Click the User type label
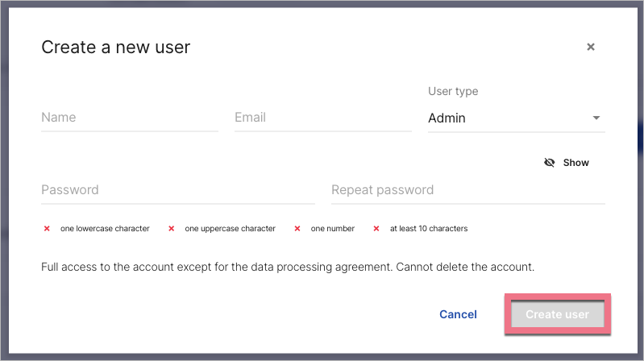The height and width of the screenshot is (361, 644). (453, 92)
